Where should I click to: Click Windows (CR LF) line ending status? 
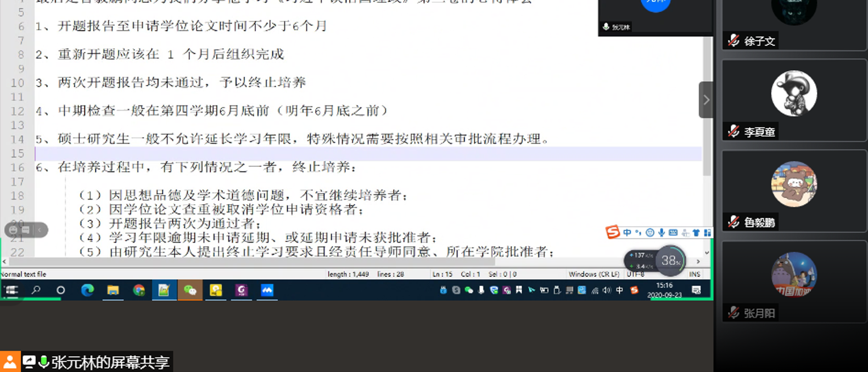pyautogui.click(x=594, y=274)
